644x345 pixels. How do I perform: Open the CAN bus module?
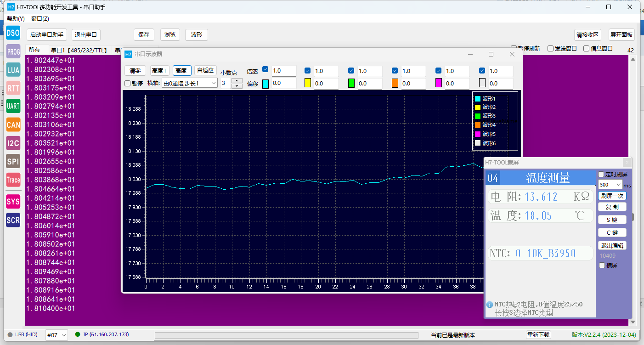[x=13, y=124]
